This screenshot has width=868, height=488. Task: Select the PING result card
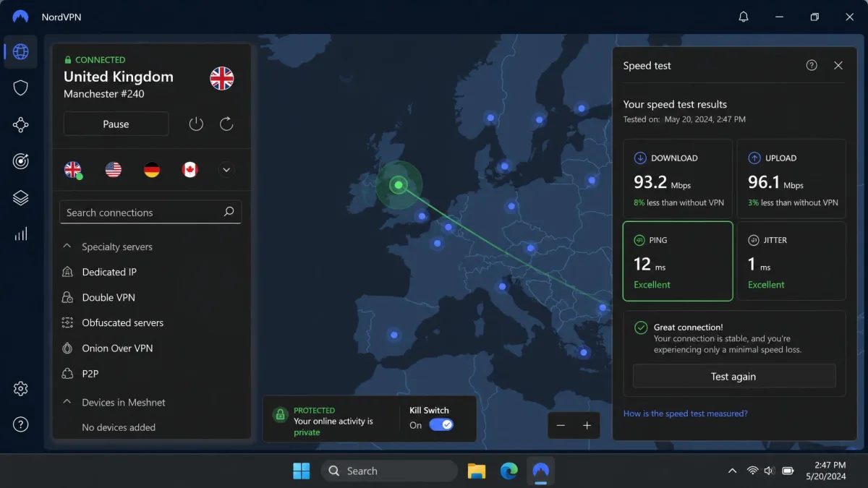click(678, 261)
